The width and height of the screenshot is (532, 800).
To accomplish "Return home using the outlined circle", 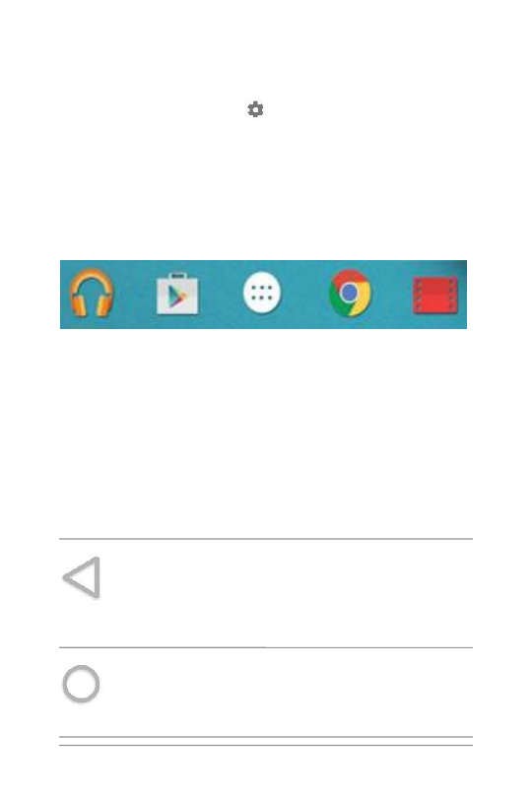I will tap(81, 684).
